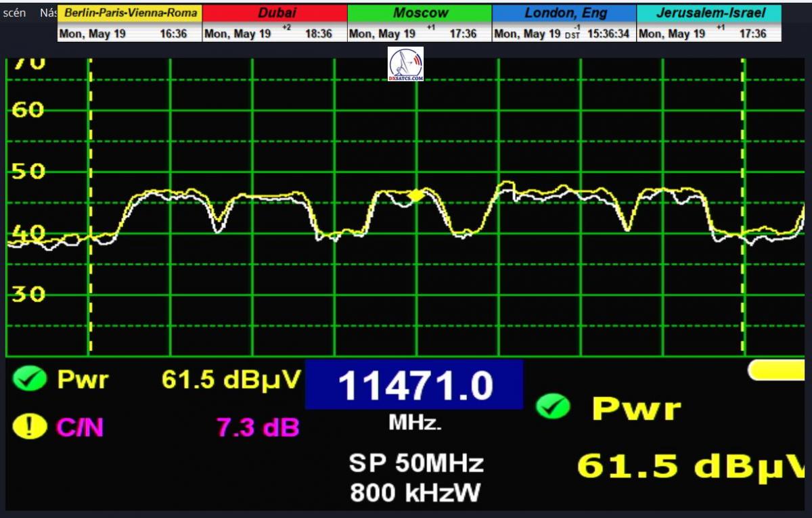Click the green checkmark beside left Pwr

[x=29, y=379]
